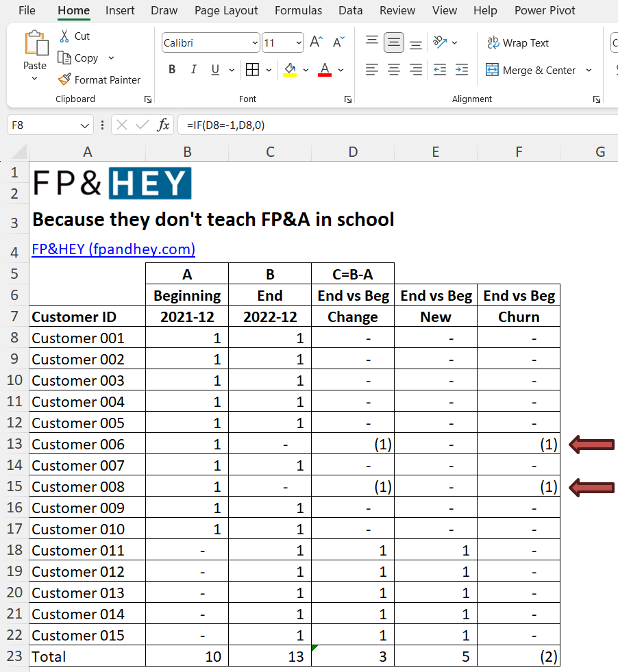Expand the Copy dropdown arrow

[112, 58]
